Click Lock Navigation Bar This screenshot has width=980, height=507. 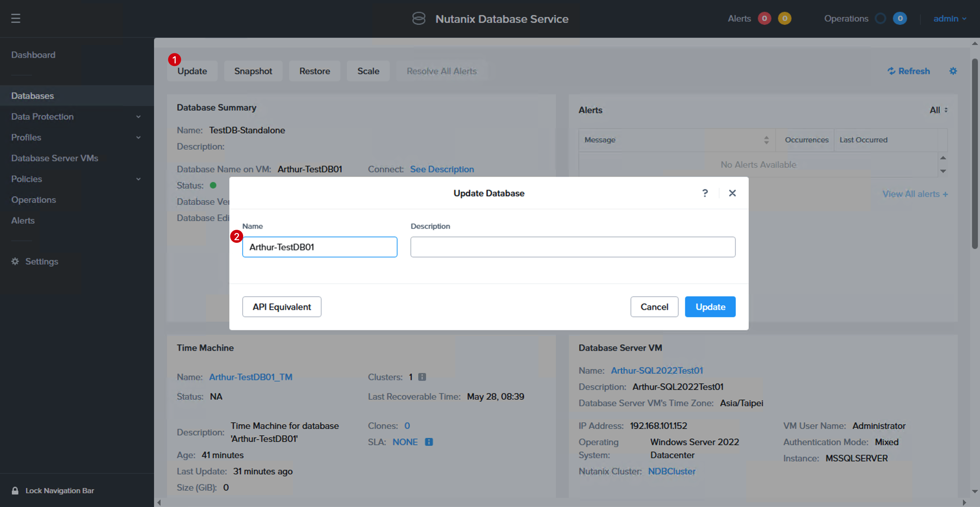pos(60,491)
